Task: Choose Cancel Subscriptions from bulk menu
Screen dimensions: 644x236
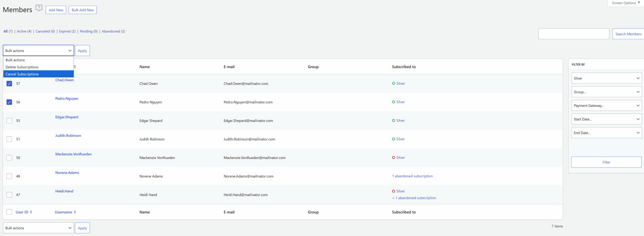Action: click(38, 74)
